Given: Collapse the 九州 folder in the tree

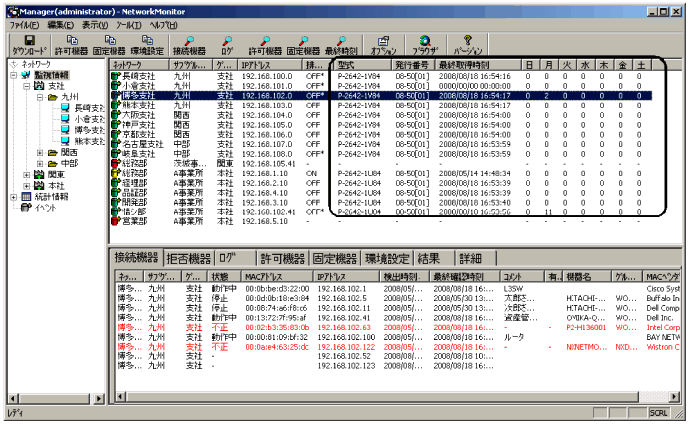Looking at the screenshot, I should coord(40,98).
